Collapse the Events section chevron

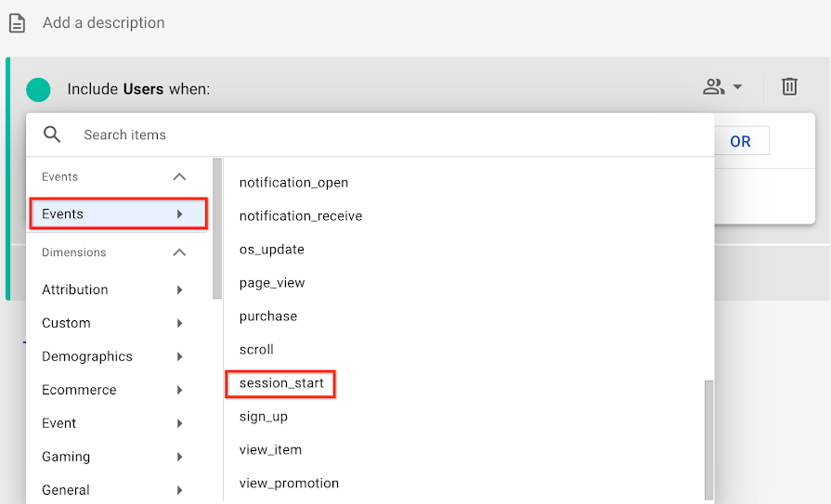(x=179, y=176)
